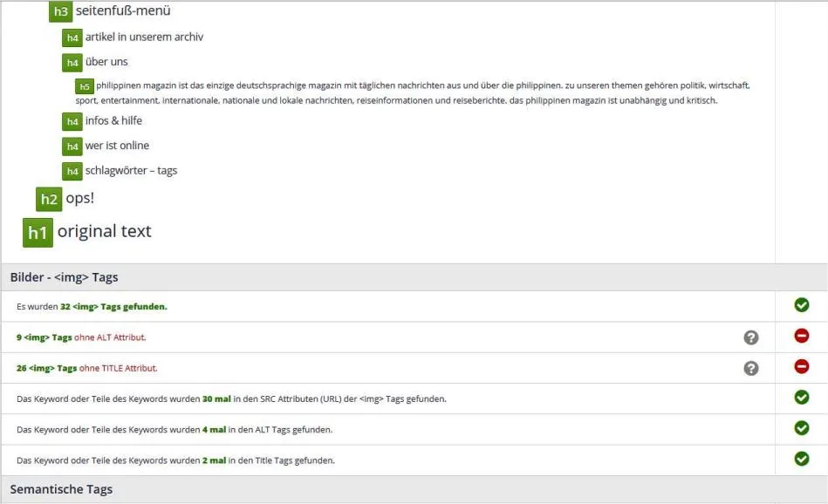Click the green checkmark for 32 img tags found
828x504 pixels.
click(801, 305)
